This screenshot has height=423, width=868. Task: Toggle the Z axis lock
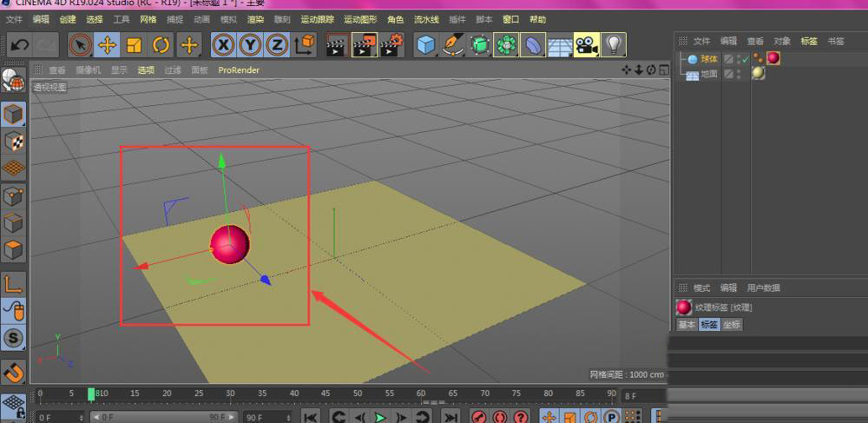click(277, 44)
